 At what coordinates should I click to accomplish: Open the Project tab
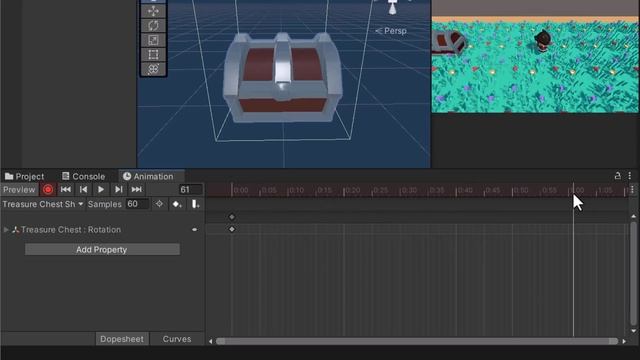tap(24, 176)
